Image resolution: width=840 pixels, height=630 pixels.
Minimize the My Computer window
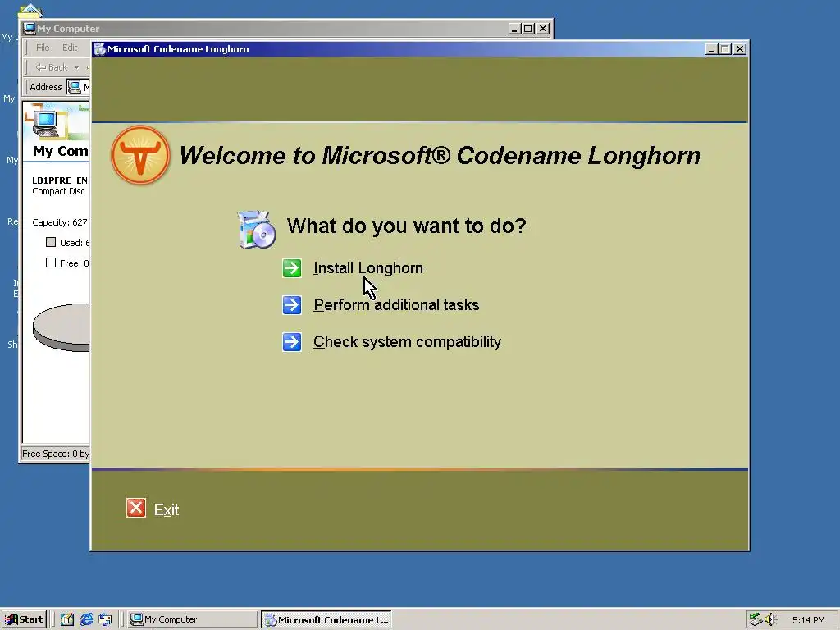point(515,29)
